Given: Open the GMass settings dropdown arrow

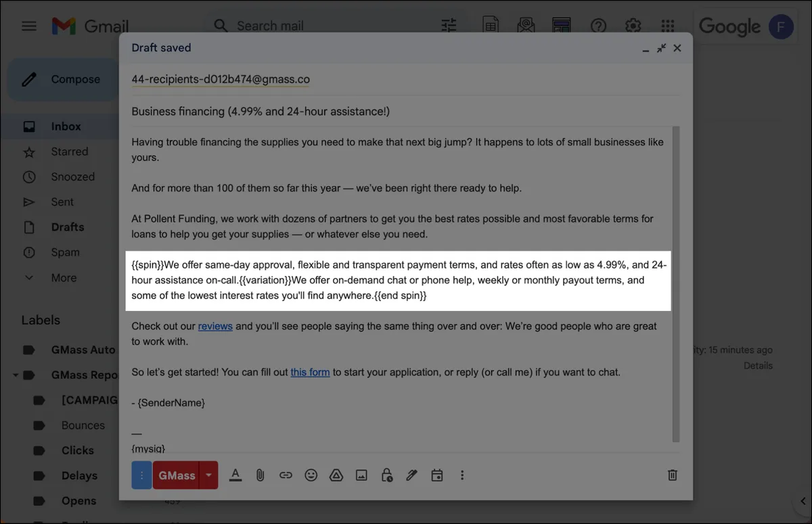Looking at the screenshot, I should pyautogui.click(x=208, y=475).
